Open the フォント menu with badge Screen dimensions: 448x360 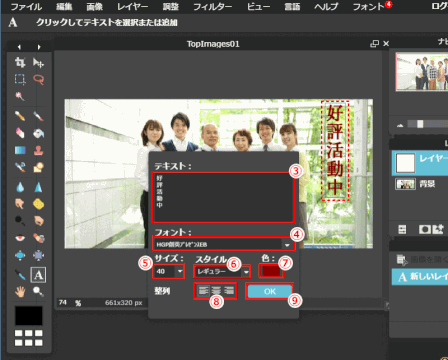(x=369, y=6)
